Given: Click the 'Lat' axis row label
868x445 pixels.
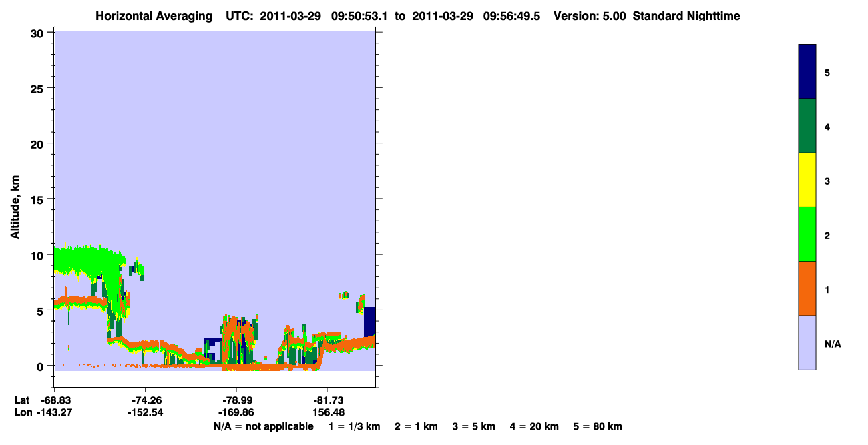Looking at the screenshot, I should coord(21,400).
